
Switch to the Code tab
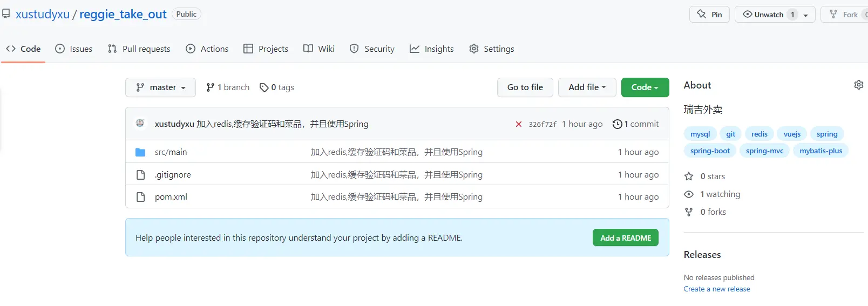click(x=23, y=49)
